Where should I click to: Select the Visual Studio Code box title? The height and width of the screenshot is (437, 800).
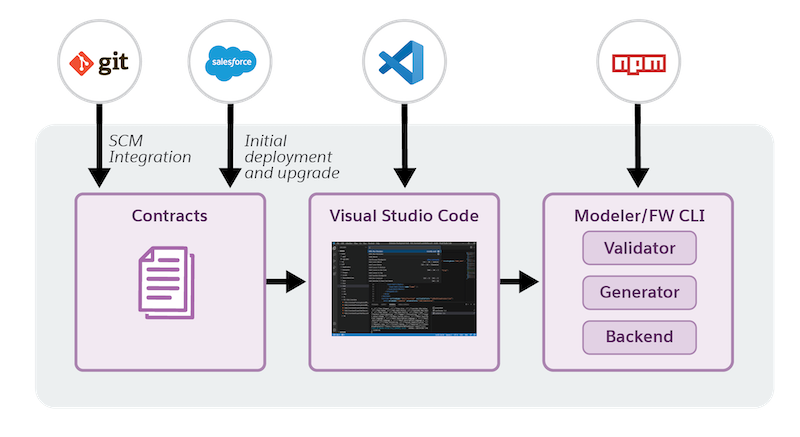coord(405,216)
